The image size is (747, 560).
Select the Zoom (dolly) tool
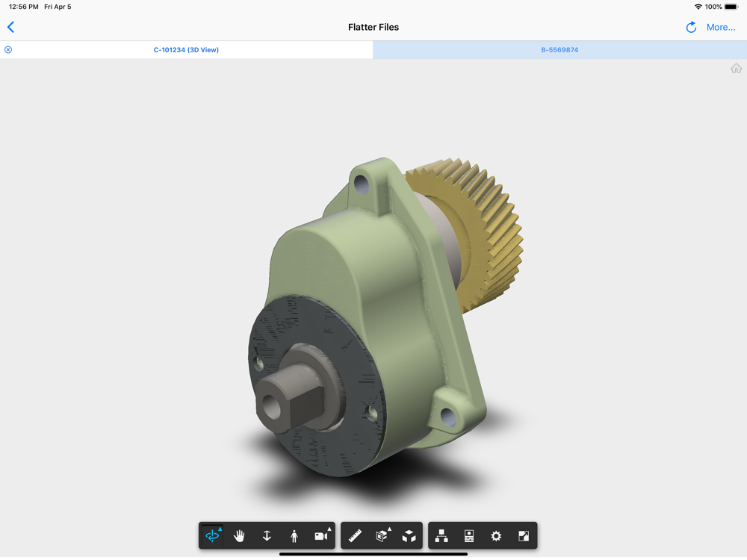(267, 536)
